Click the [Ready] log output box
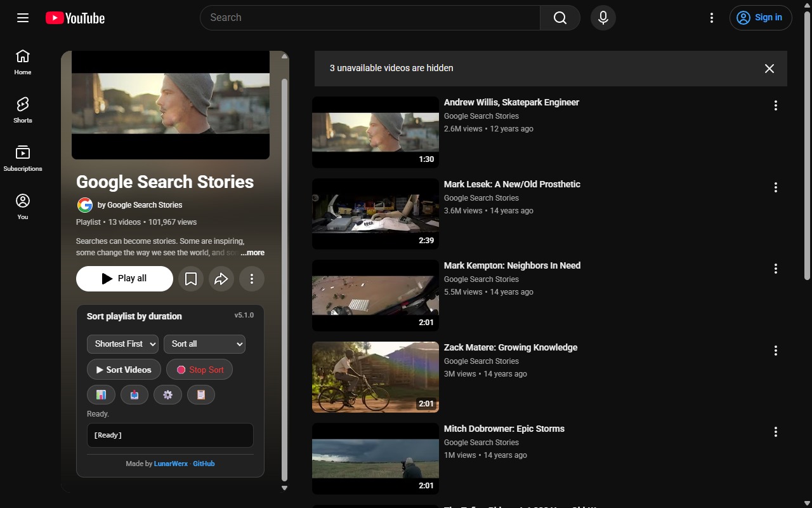812x508 pixels. 170,436
